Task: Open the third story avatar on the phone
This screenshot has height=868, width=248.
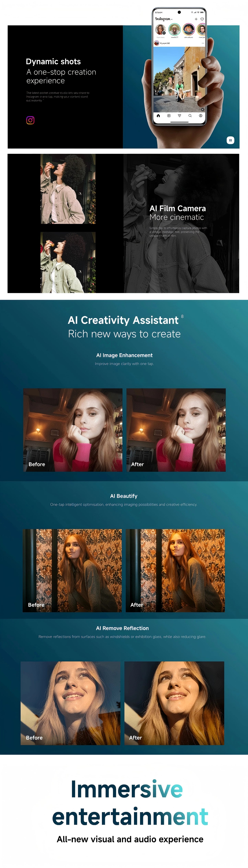Action: 189,30
